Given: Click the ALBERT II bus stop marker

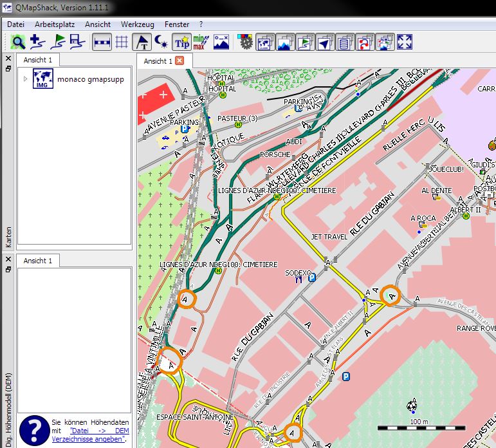Looking at the screenshot, I should (x=466, y=216).
